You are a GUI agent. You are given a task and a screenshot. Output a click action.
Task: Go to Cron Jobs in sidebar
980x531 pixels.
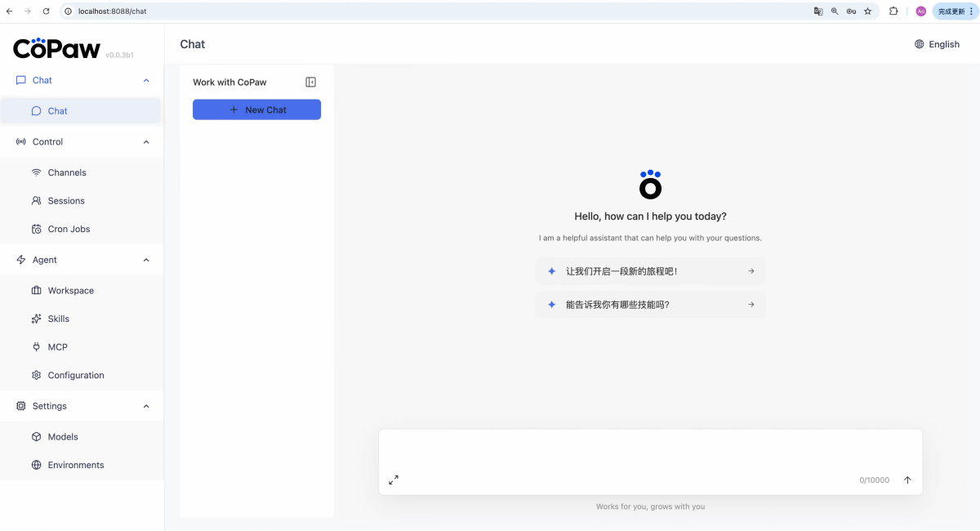(69, 229)
